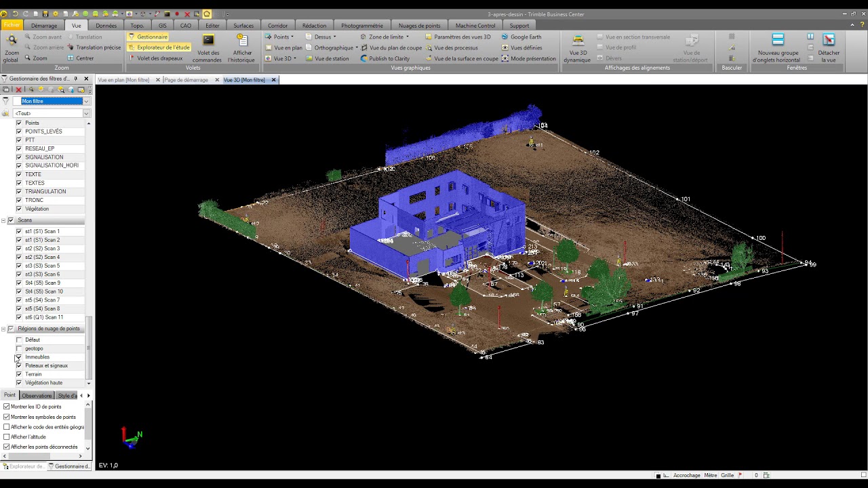This screenshot has height=488, width=868.
Task: Open the Photogrammétrie ribbon tab
Action: click(362, 26)
